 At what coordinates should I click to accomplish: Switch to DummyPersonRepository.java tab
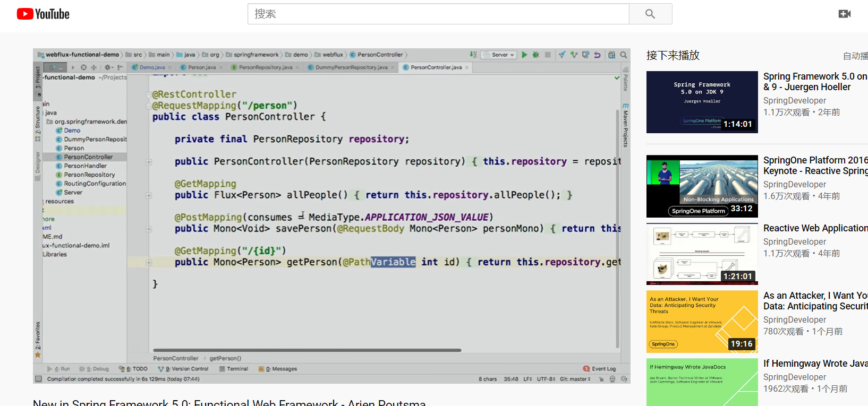coord(351,67)
